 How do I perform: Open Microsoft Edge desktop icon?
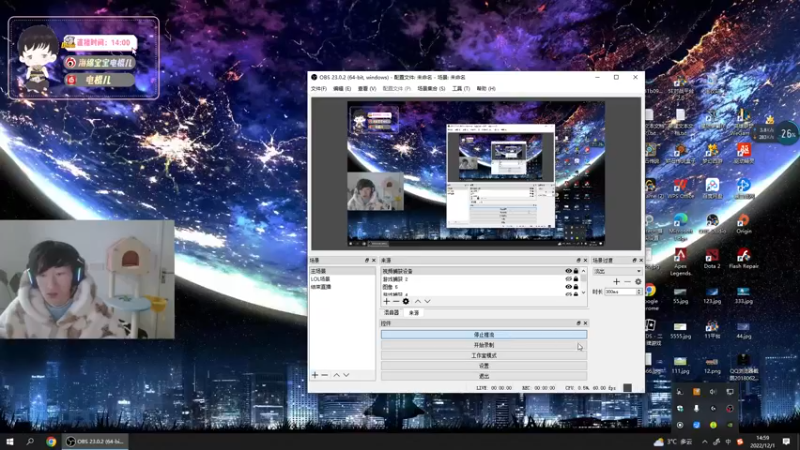tap(681, 226)
